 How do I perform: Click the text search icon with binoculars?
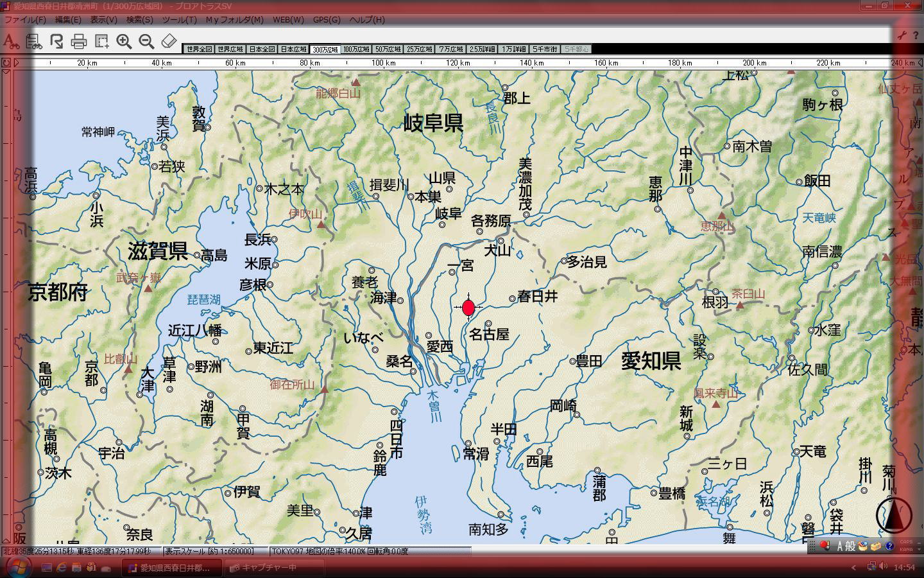[x=10, y=42]
